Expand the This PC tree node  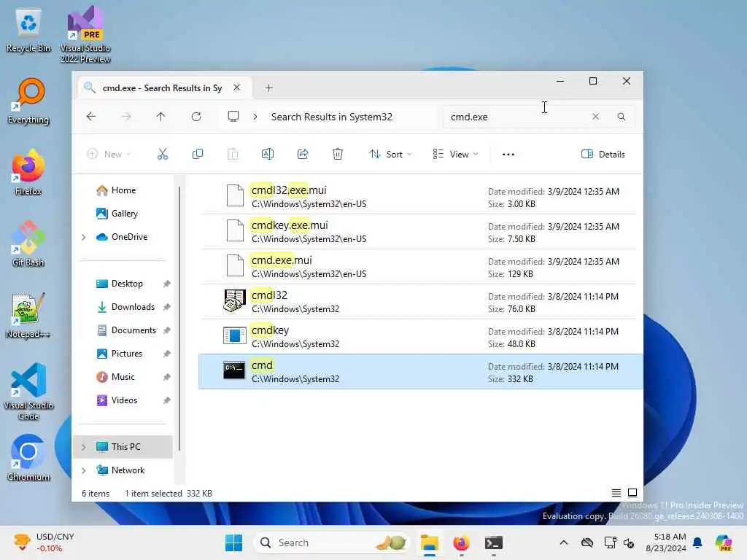(84, 447)
